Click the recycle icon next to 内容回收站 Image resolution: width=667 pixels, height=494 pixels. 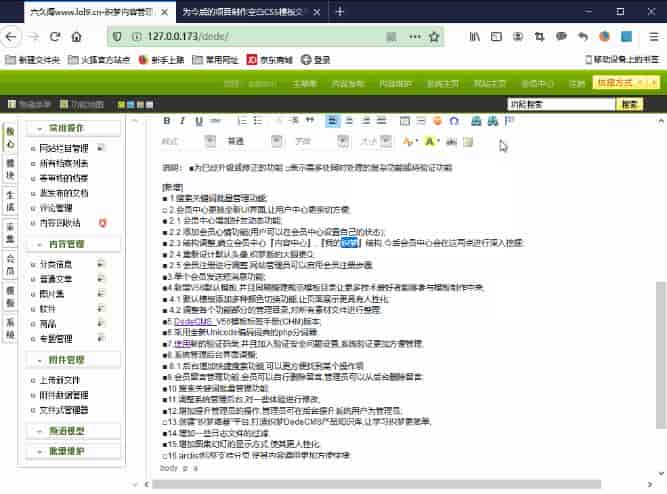(x=102, y=221)
